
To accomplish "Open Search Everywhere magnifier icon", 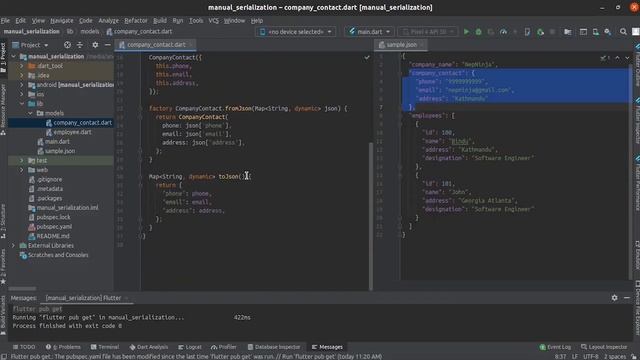I will coord(623,32).
